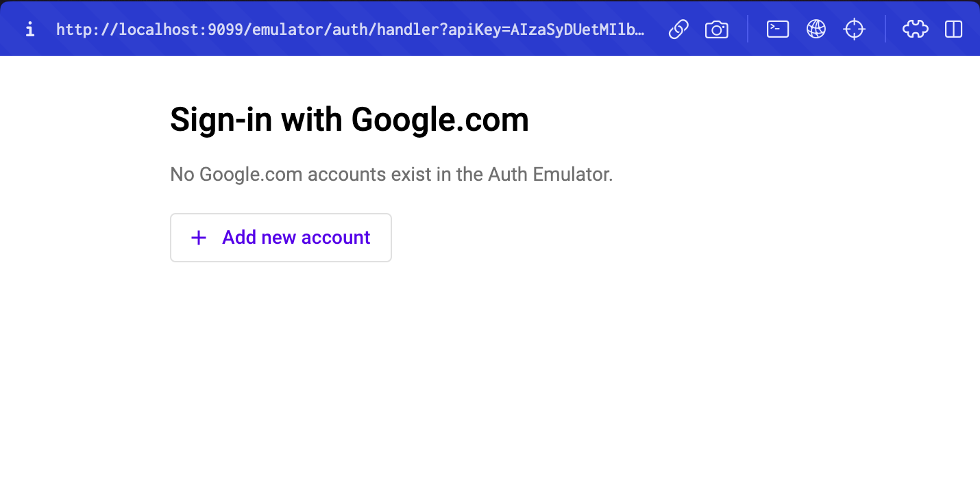Click the word "Google.com" in the heading
The image size is (980, 500).
(x=440, y=120)
